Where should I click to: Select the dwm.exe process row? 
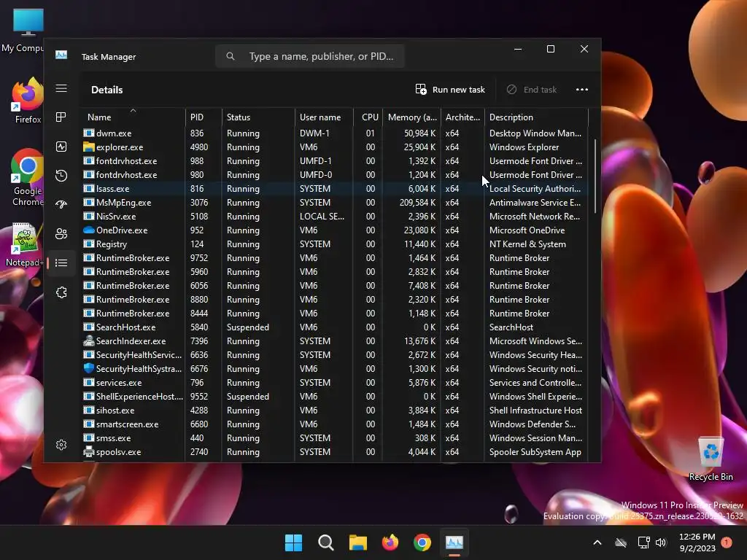pyautogui.click(x=336, y=133)
